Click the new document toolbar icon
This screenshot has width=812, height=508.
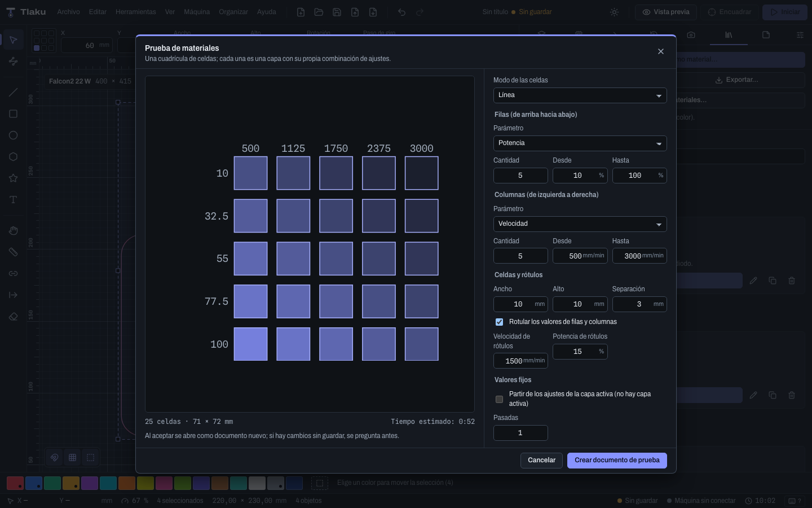click(x=301, y=12)
